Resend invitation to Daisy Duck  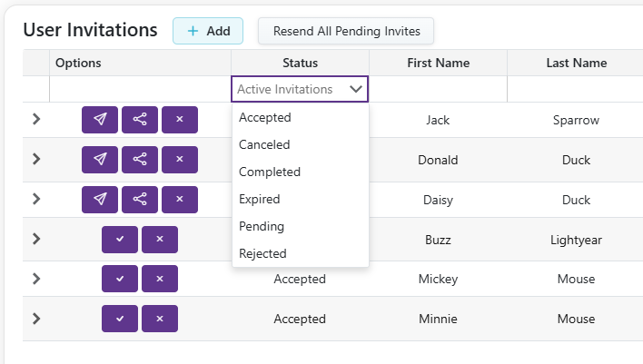(100, 200)
